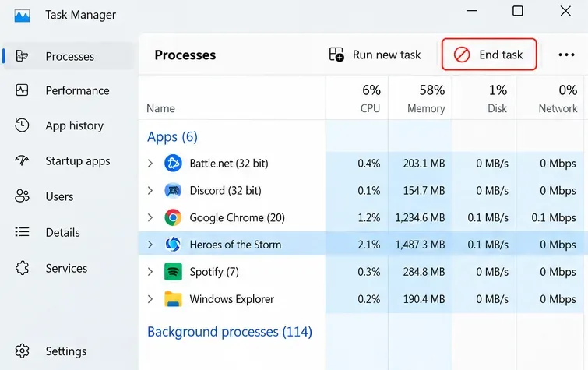Click the Services puzzle icon in sidebar

pyautogui.click(x=22, y=268)
